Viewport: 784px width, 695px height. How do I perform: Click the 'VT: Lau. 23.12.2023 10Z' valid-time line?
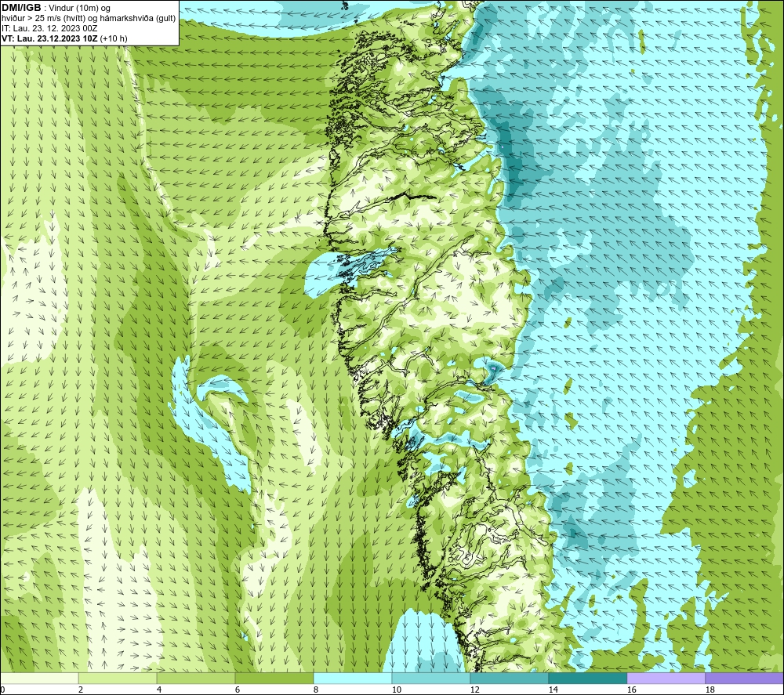(x=64, y=38)
